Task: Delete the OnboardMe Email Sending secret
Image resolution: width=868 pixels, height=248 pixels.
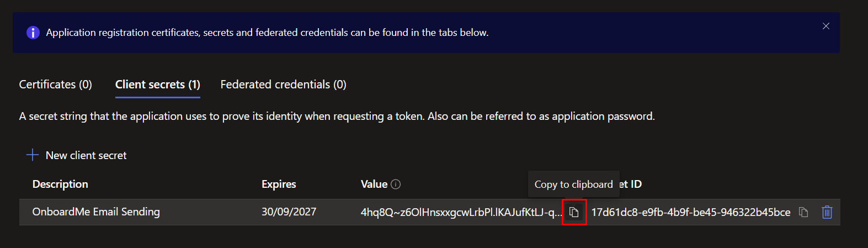Action: tap(827, 212)
